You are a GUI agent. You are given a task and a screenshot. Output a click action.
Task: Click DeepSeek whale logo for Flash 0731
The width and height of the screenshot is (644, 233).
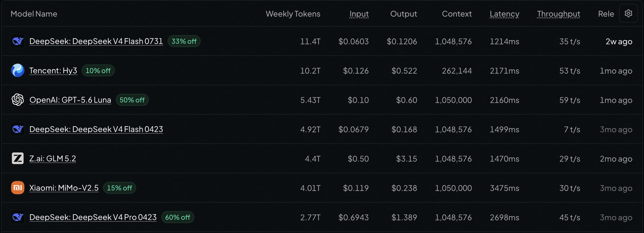pos(18,41)
